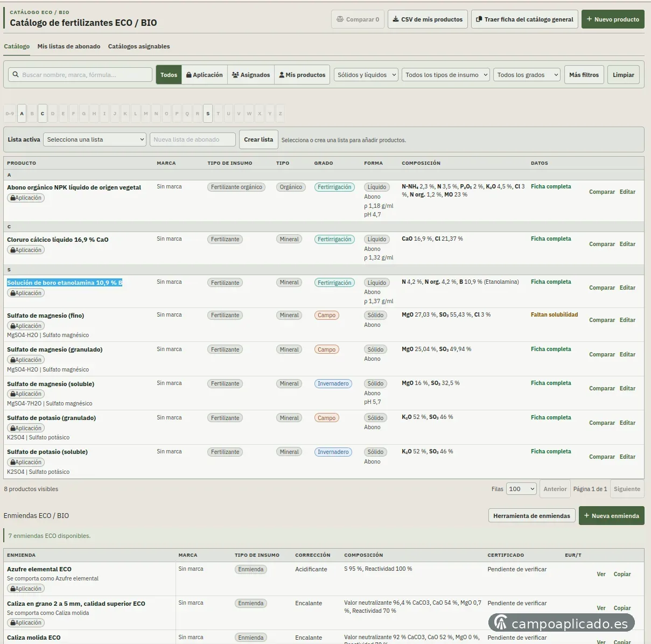651x644 pixels.
Task: Click the Nueva lista de abonado input field
Action: click(193, 139)
